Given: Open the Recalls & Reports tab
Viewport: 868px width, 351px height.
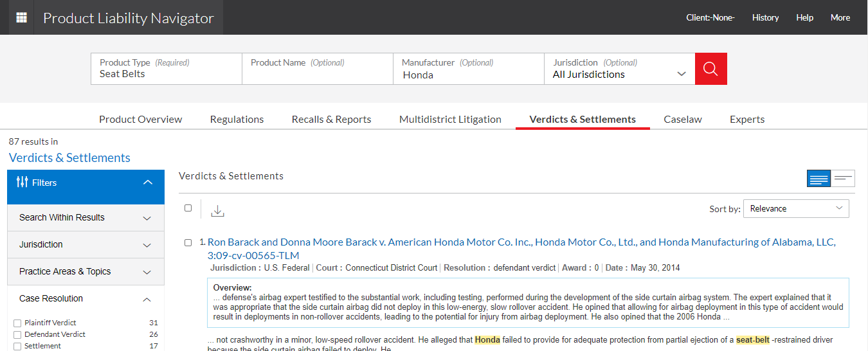Looking at the screenshot, I should pyautogui.click(x=331, y=119).
